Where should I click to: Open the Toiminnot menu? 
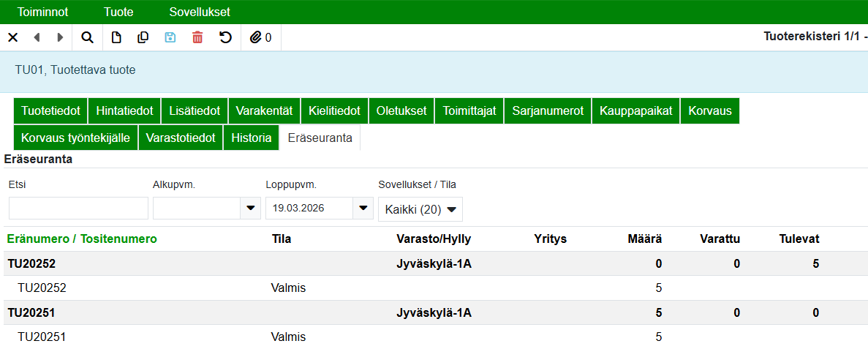pyautogui.click(x=43, y=12)
